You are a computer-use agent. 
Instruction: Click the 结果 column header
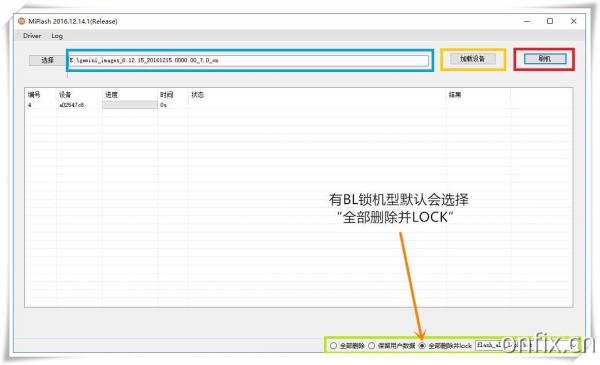(x=455, y=95)
